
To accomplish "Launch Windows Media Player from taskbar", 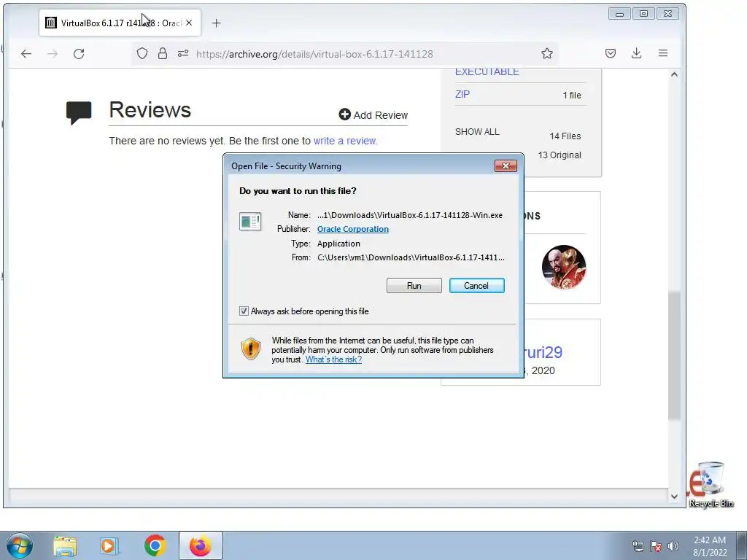I will 109,546.
